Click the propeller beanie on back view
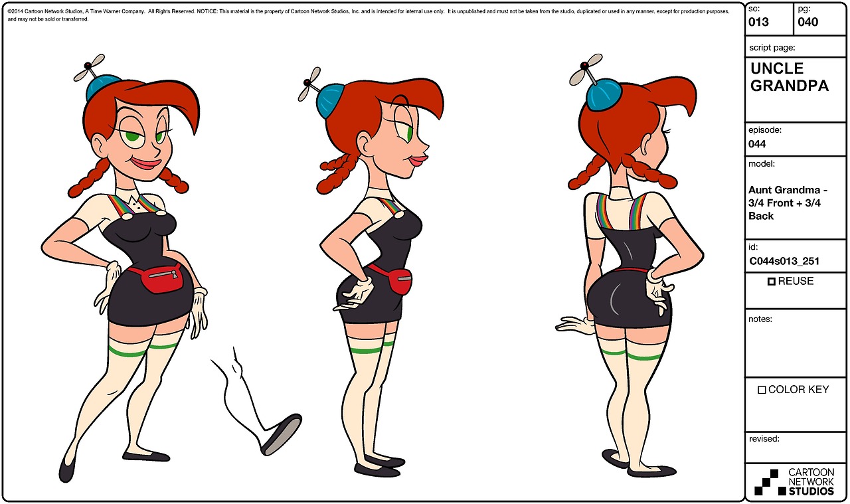Image resolution: width=850 pixels, height=504 pixels. [598, 83]
